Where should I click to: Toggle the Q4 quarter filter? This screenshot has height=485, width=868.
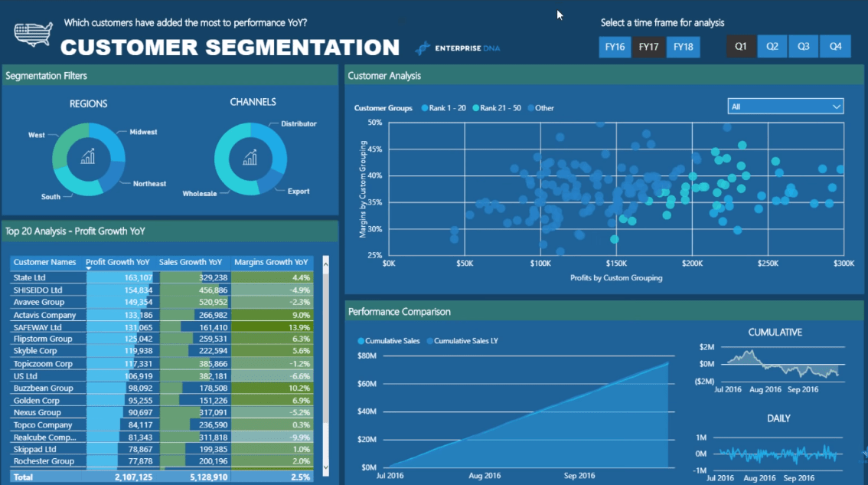coord(835,47)
